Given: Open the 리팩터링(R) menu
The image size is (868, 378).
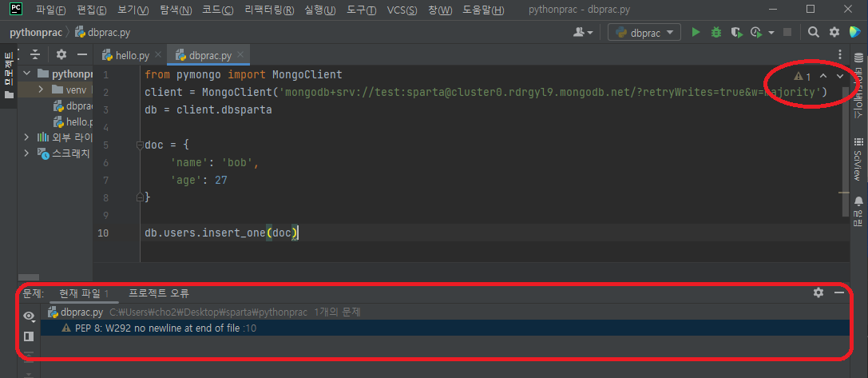Looking at the screenshot, I should coord(269,10).
